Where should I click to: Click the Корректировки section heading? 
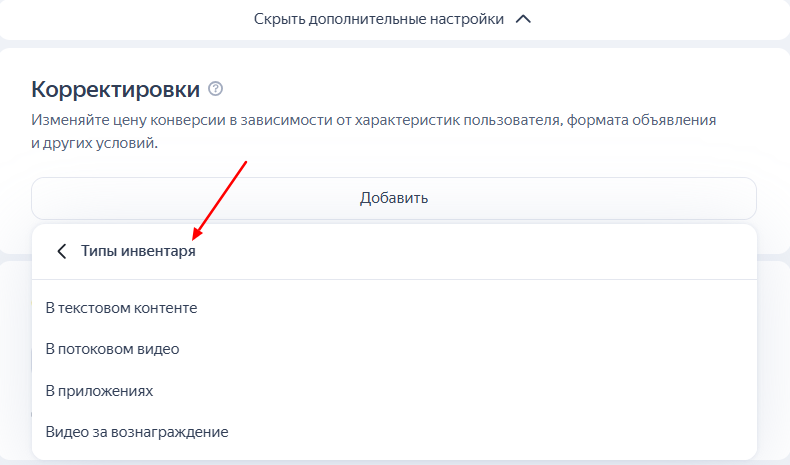coord(116,89)
